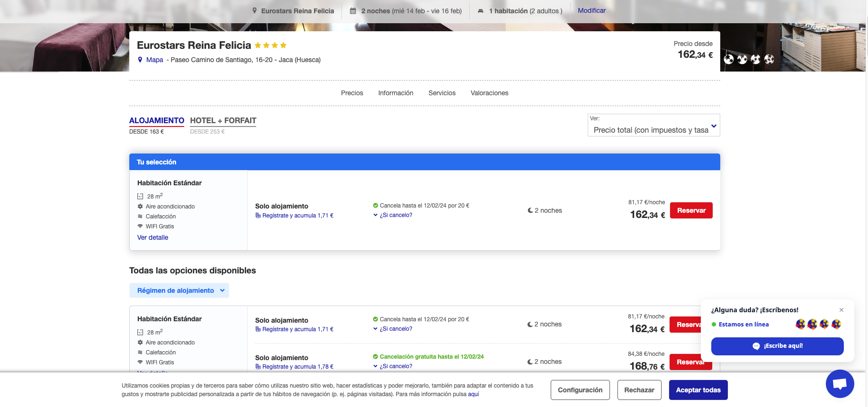Open Ver detalle for Habitación Estándar
Screen dimensions: 868x407
coord(152,237)
